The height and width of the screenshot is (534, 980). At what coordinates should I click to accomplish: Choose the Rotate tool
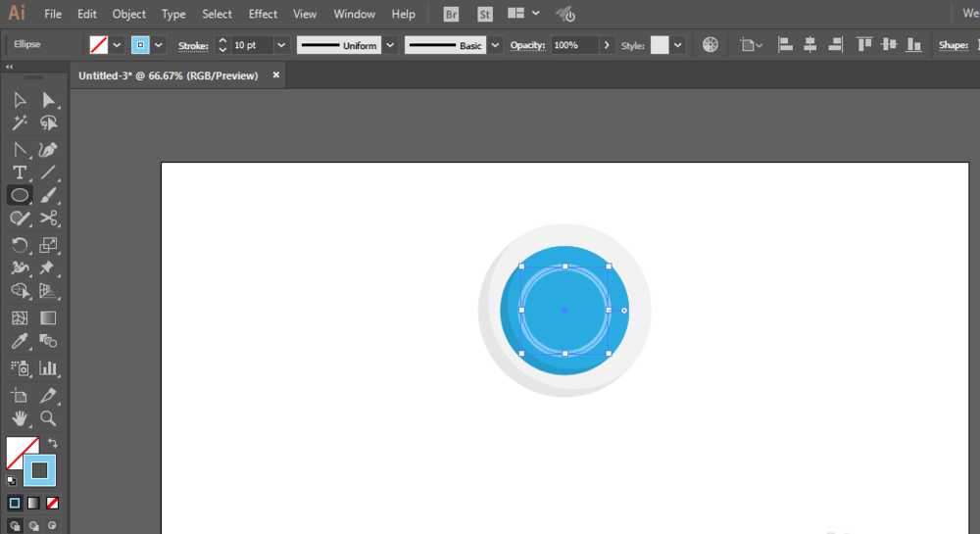click(20, 245)
